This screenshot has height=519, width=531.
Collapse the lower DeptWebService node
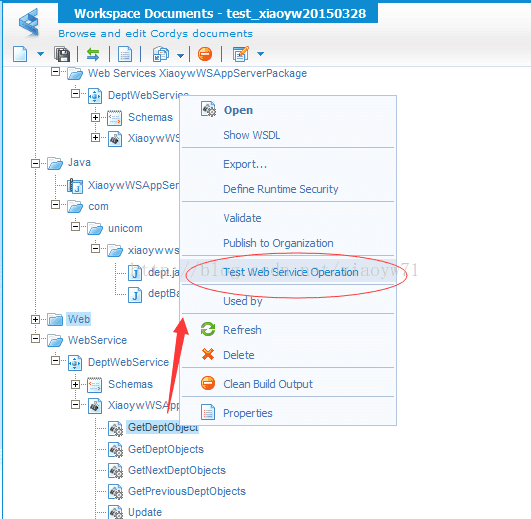click(55, 360)
